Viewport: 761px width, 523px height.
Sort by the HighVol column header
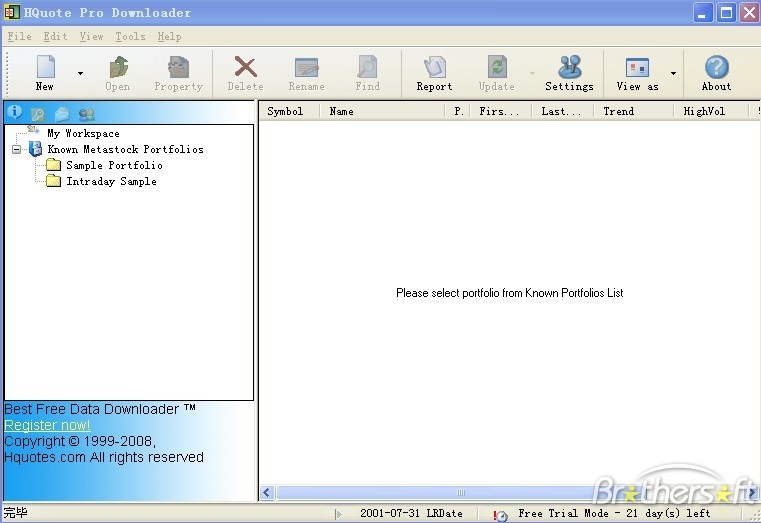coord(712,112)
